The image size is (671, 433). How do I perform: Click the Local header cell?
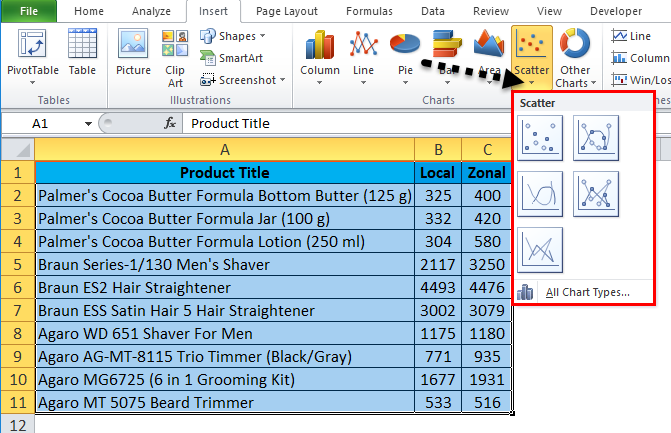pos(438,172)
